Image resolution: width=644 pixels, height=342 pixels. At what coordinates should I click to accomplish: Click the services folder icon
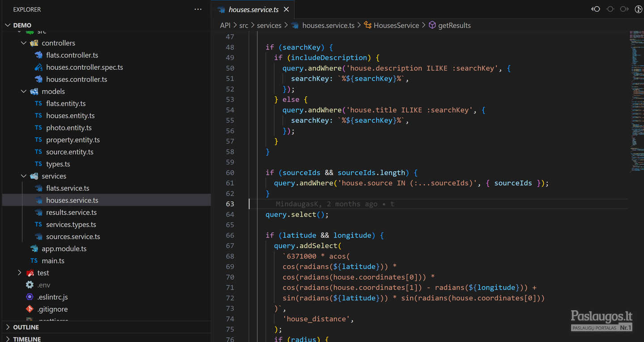34,176
